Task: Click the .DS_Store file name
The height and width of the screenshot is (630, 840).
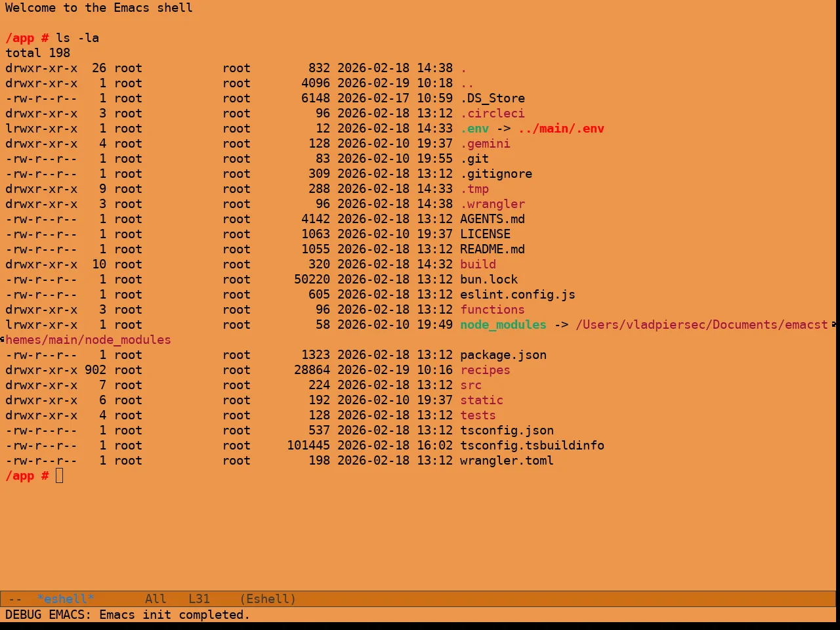Action: [493, 98]
